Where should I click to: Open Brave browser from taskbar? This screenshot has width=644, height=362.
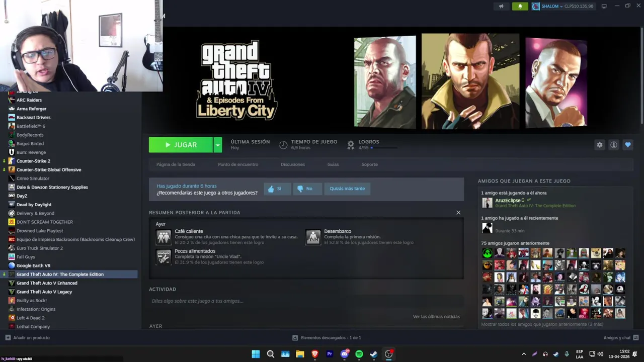click(315, 354)
